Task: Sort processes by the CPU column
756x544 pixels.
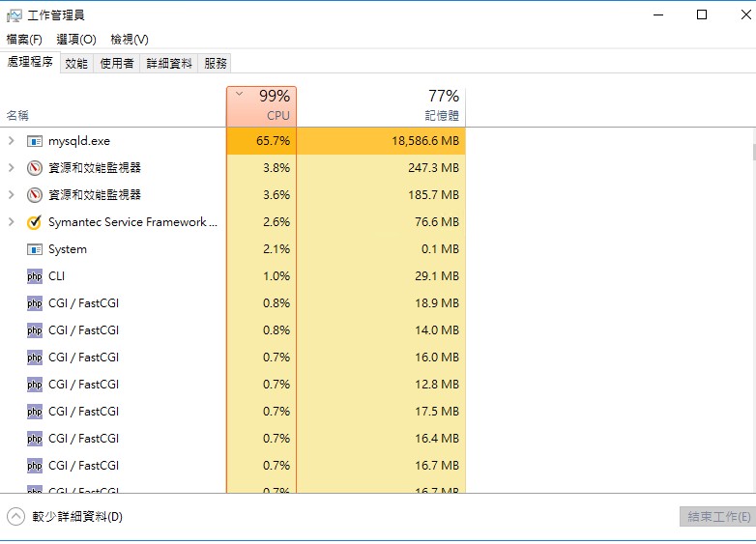Action: (x=262, y=106)
